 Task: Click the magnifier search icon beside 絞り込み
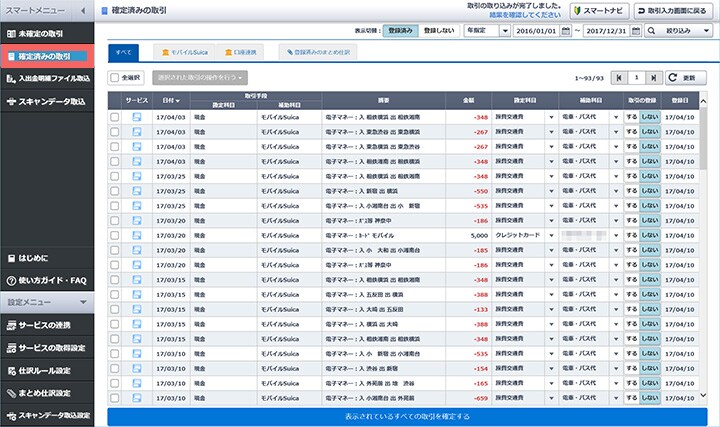pos(651,31)
